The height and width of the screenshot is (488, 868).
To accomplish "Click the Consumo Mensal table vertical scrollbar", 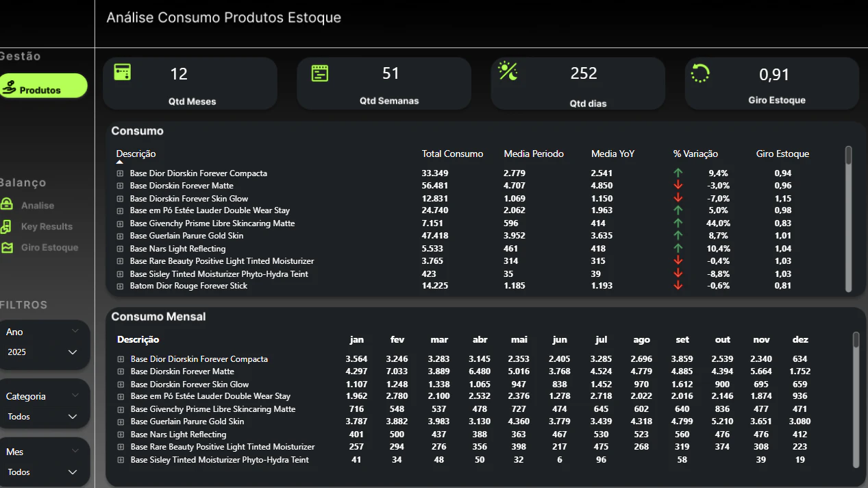I will (x=856, y=399).
